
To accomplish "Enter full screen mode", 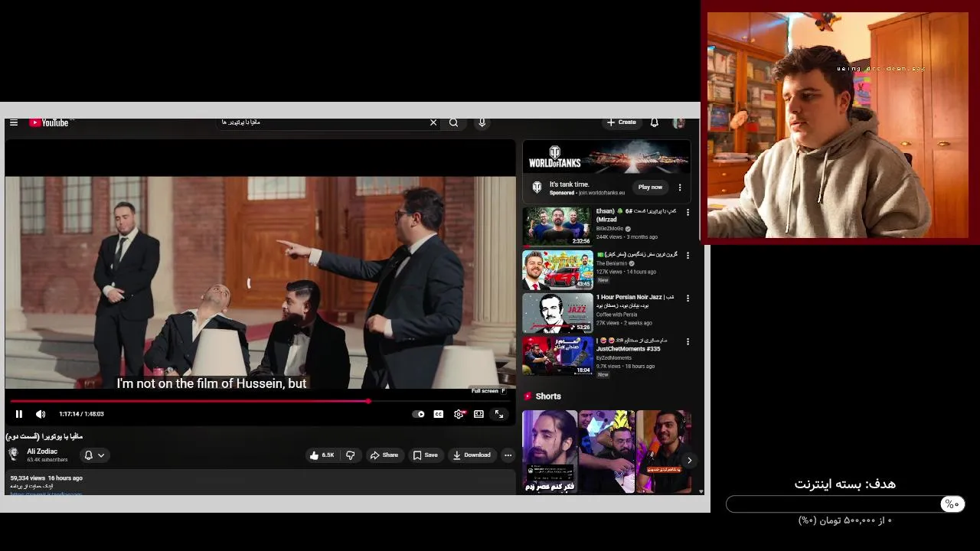I will (x=499, y=414).
